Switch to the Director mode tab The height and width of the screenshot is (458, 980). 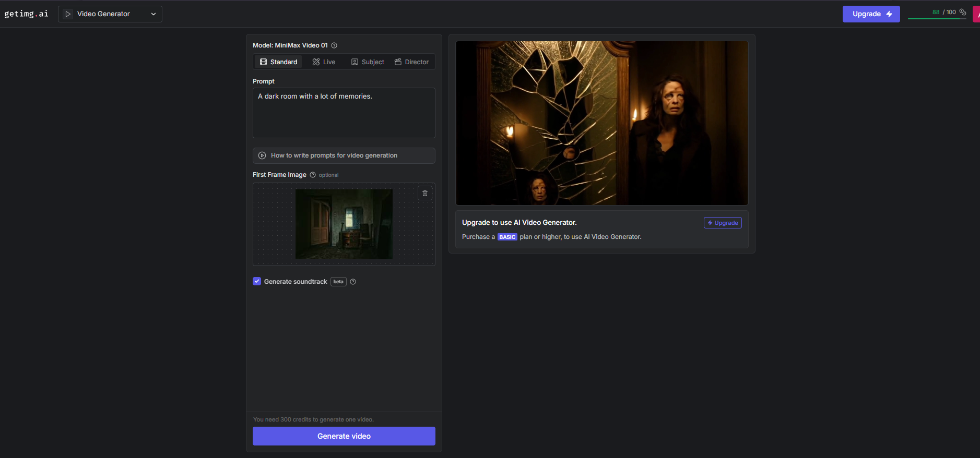(x=411, y=62)
